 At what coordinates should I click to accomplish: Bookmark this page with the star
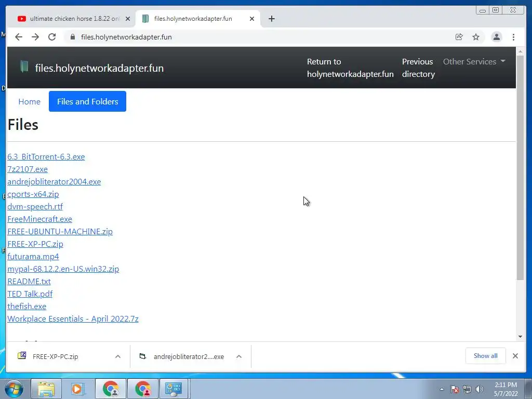pos(476,37)
